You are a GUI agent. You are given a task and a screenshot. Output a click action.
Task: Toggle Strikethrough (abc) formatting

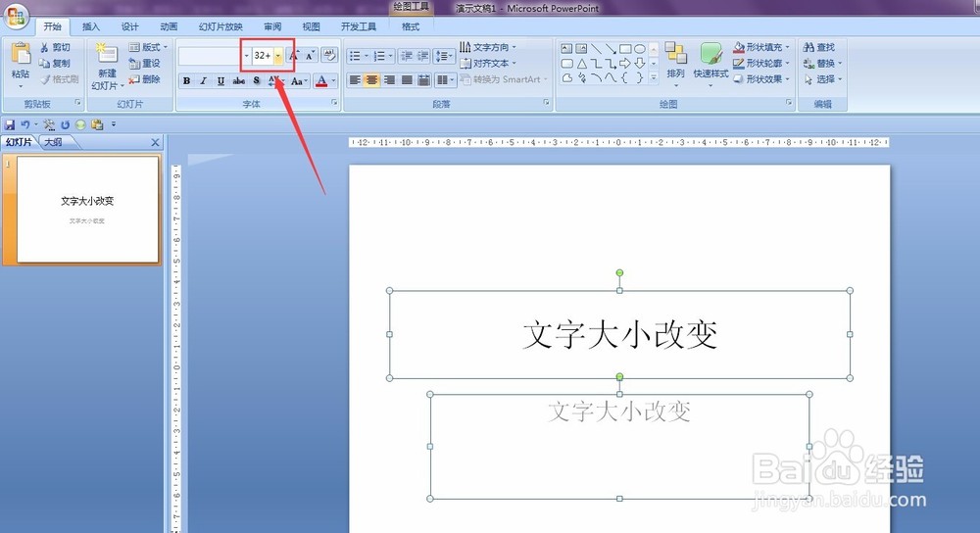click(239, 80)
